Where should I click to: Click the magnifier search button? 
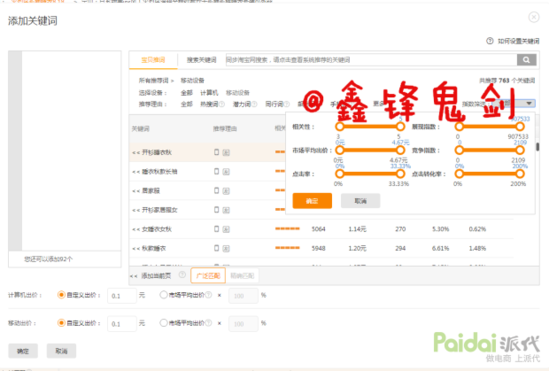[526, 60]
